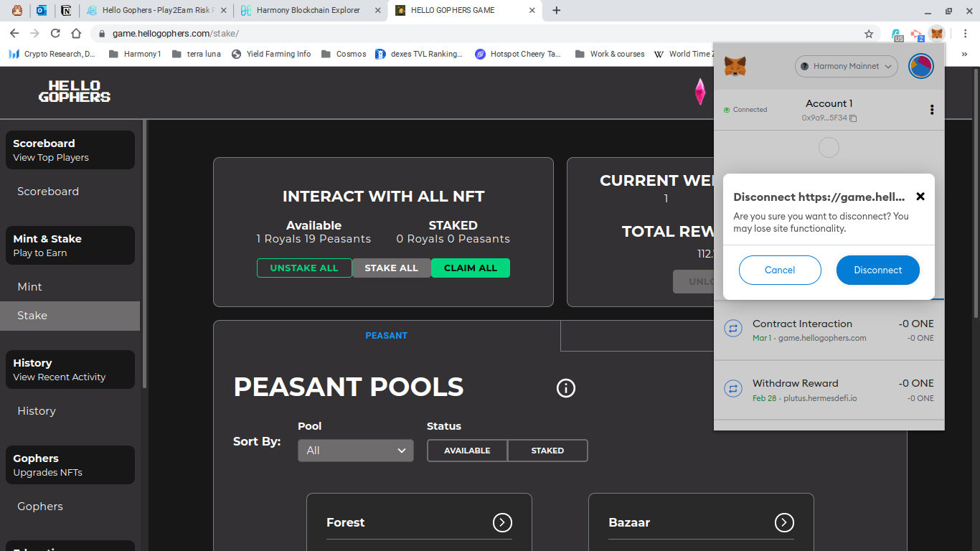Filter pools by Available status
Image resolution: width=980 pixels, height=551 pixels.
(x=467, y=451)
